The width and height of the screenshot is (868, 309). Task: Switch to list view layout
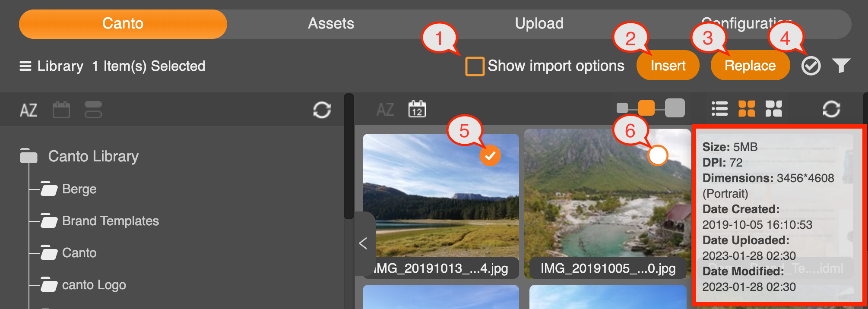[x=719, y=109]
